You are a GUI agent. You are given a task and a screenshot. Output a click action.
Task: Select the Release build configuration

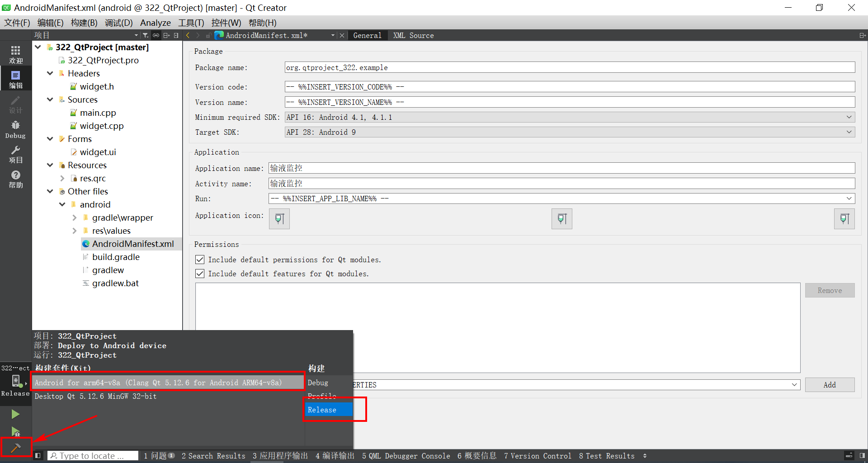point(329,410)
